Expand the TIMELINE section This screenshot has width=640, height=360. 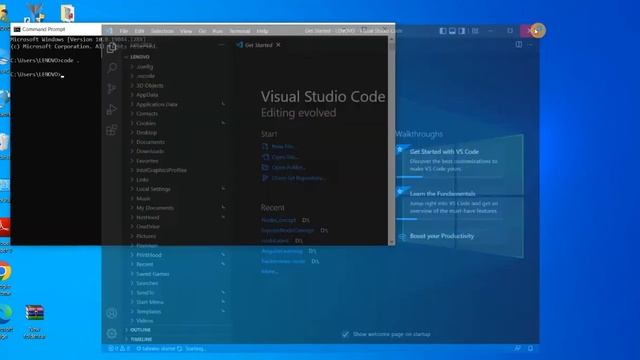(141, 339)
